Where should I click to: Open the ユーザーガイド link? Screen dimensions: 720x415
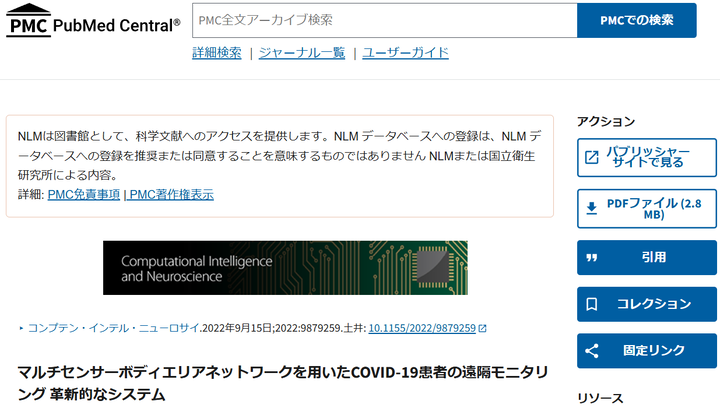[x=405, y=53]
